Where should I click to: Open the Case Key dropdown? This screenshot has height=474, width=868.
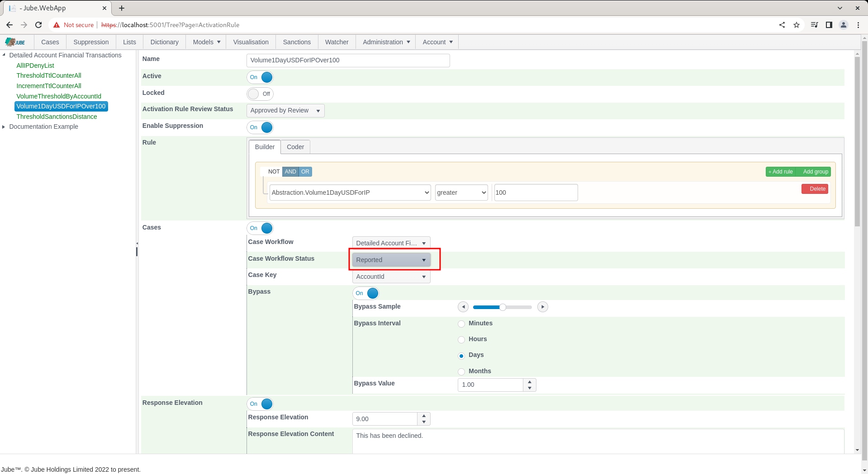(391, 277)
